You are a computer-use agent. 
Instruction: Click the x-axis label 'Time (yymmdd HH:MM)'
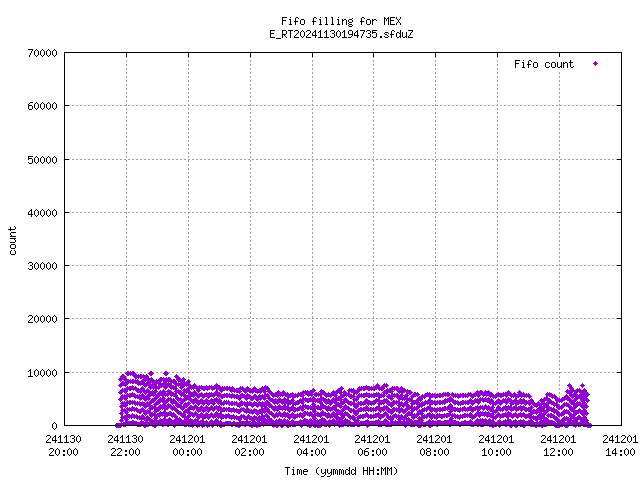coord(341,471)
